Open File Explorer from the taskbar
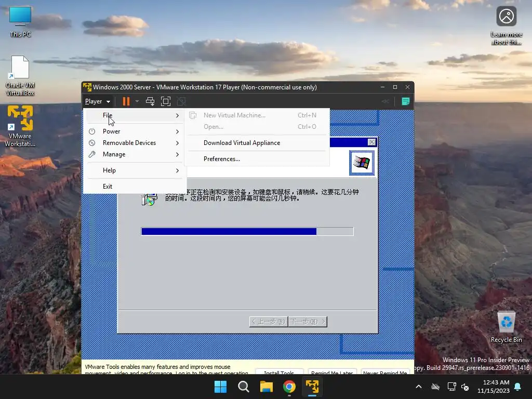532x399 pixels. pyautogui.click(x=267, y=387)
